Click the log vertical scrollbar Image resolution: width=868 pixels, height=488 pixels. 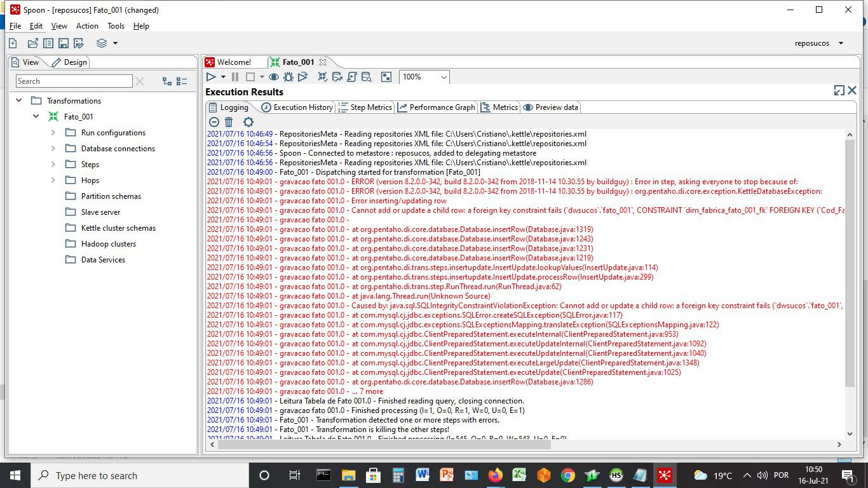850,264
